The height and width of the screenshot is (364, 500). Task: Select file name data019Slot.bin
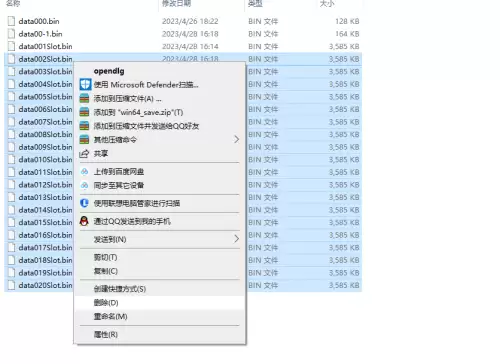click(x=45, y=273)
